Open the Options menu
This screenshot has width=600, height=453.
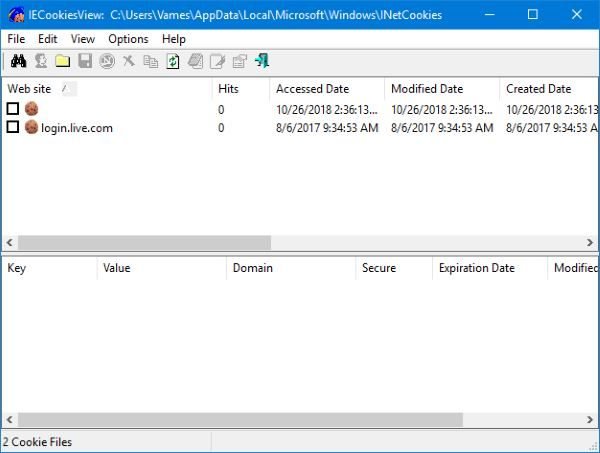[x=128, y=39]
